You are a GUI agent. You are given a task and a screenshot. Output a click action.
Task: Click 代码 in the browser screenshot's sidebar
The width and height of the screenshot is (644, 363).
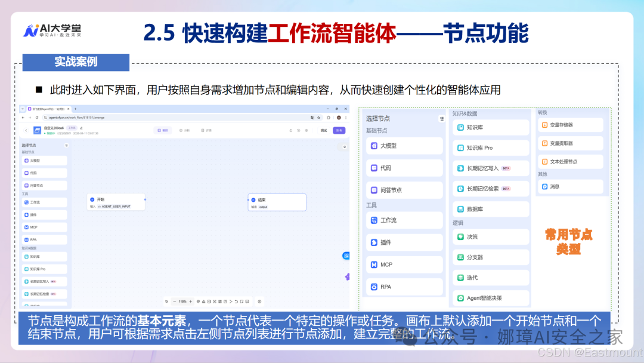[x=45, y=173]
